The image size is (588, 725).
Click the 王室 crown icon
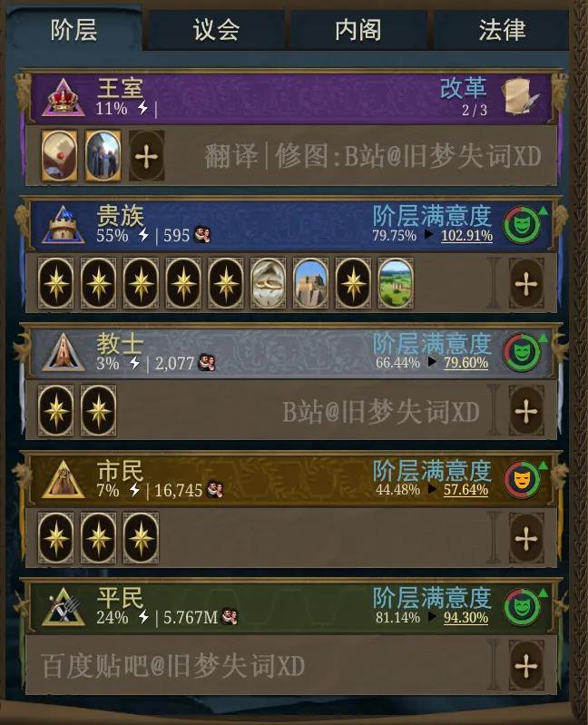64,98
